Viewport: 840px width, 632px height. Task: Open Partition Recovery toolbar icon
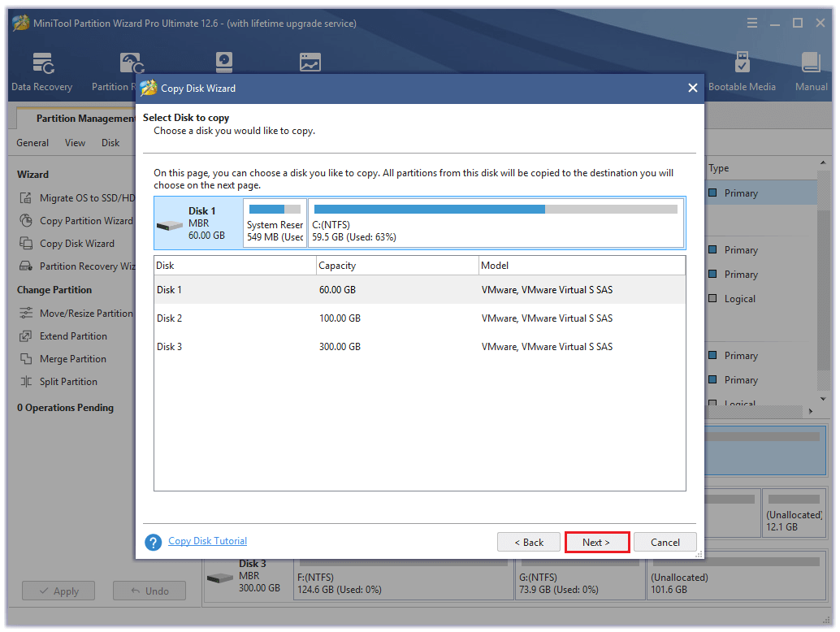(132, 63)
